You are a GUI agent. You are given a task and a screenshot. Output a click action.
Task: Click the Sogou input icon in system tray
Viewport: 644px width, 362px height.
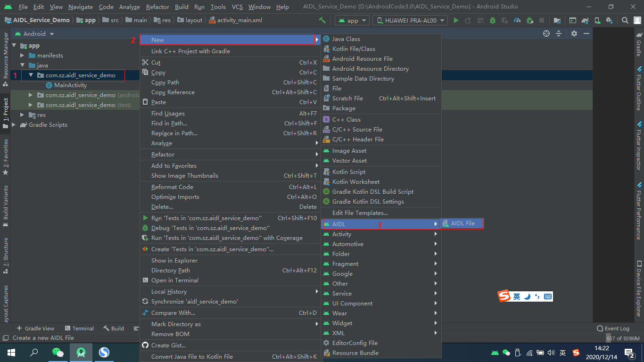576,352
